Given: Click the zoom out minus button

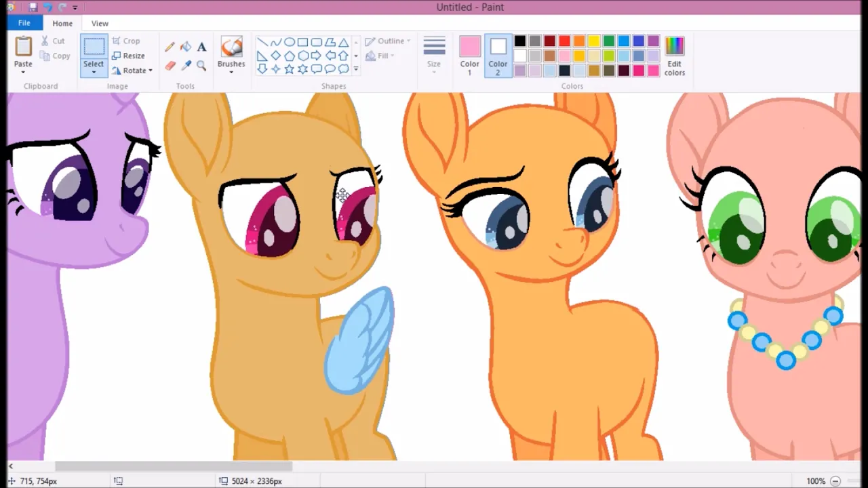Looking at the screenshot, I should [835, 481].
